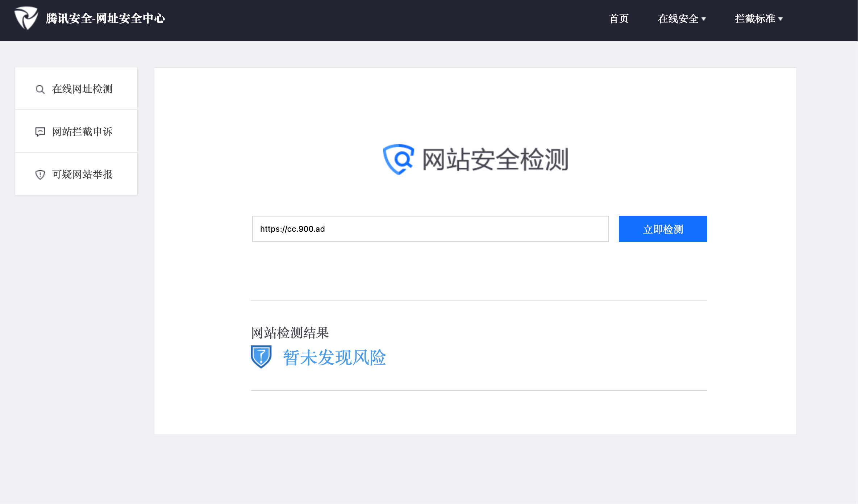Image resolution: width=858 pixels, height=504 pixels.
Task: Click the 网站检测结果 label
Action: pyautogui.click(x=290, y=333)
